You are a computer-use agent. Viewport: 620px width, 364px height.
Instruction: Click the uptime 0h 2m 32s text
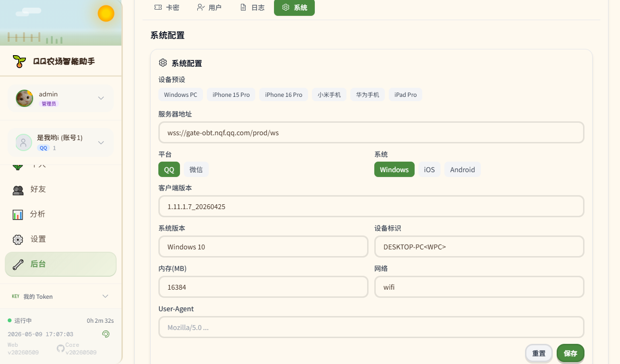pyautogui.click(x=100, y=320)
